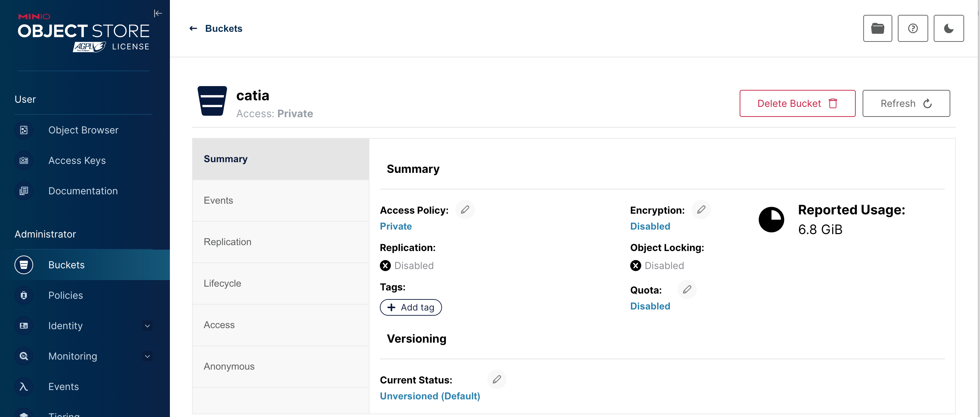Expand the Identity sidebar menu chevron
Viewport: 980px width, 417px height.
click(147, 326)
